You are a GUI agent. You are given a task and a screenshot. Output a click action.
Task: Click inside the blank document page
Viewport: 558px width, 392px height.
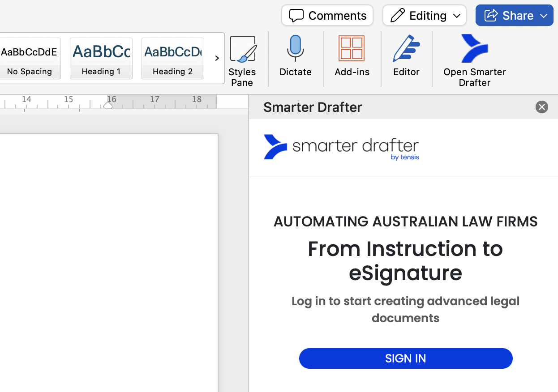[x=109, y=263]
